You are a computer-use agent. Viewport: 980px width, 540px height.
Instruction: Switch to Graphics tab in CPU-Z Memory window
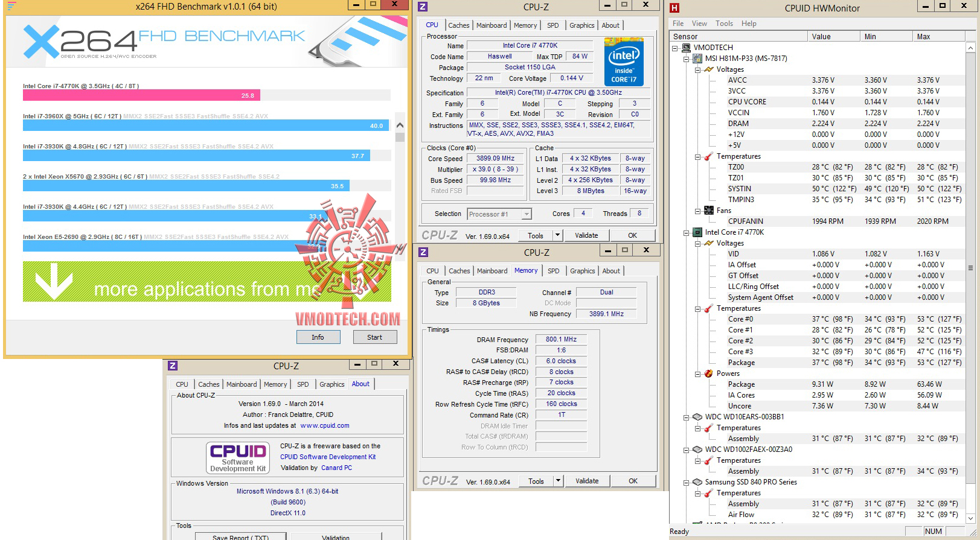pyautogui.click(x=583, y=271)
